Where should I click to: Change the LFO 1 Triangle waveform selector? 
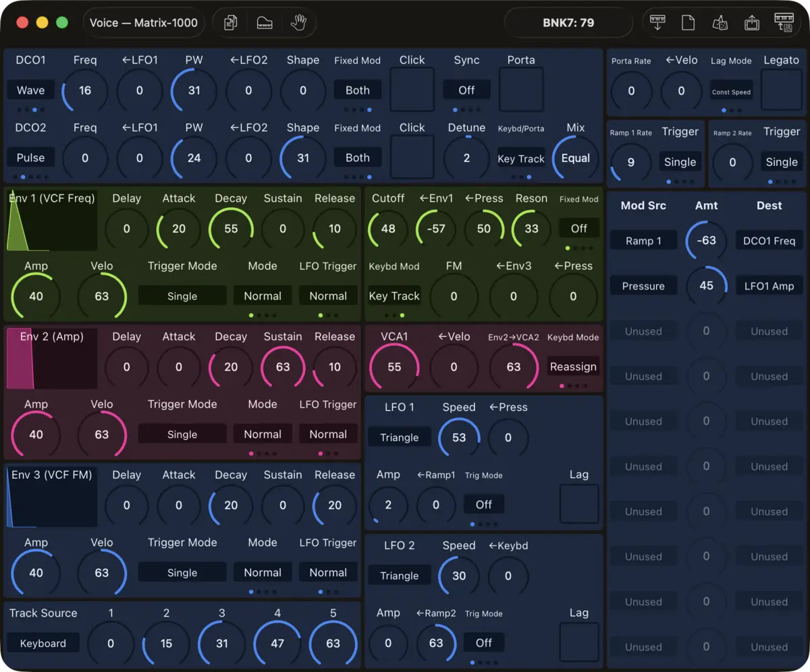(x=399, y=437)
